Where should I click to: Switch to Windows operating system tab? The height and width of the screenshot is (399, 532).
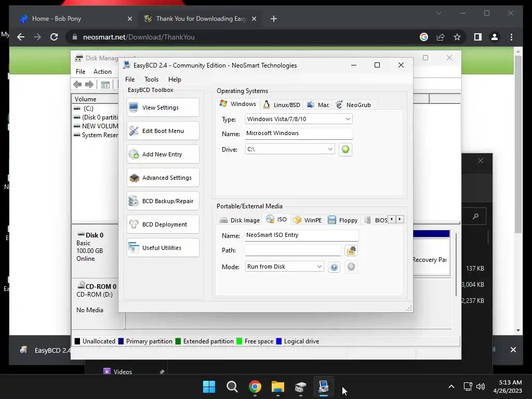(238, 104)
